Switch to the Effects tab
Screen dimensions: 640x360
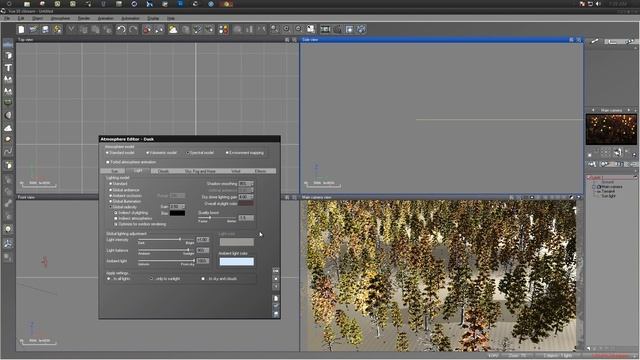pyautogui.click(x=260, y=171)
